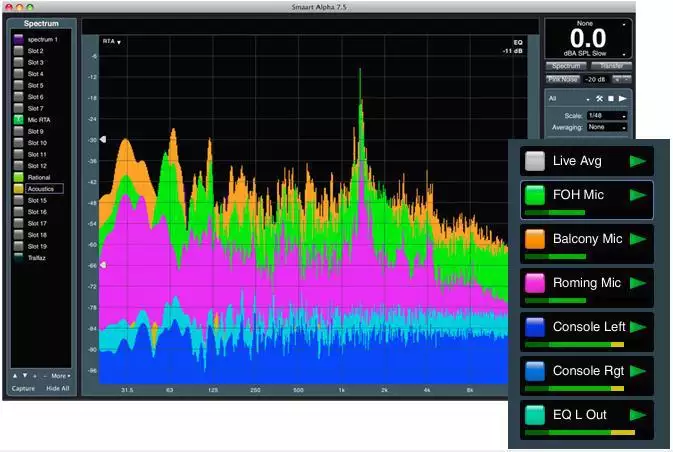Start the Console Left measurement arrow
The height and width of the screenshot is (452, 673).
click(638, 327)
